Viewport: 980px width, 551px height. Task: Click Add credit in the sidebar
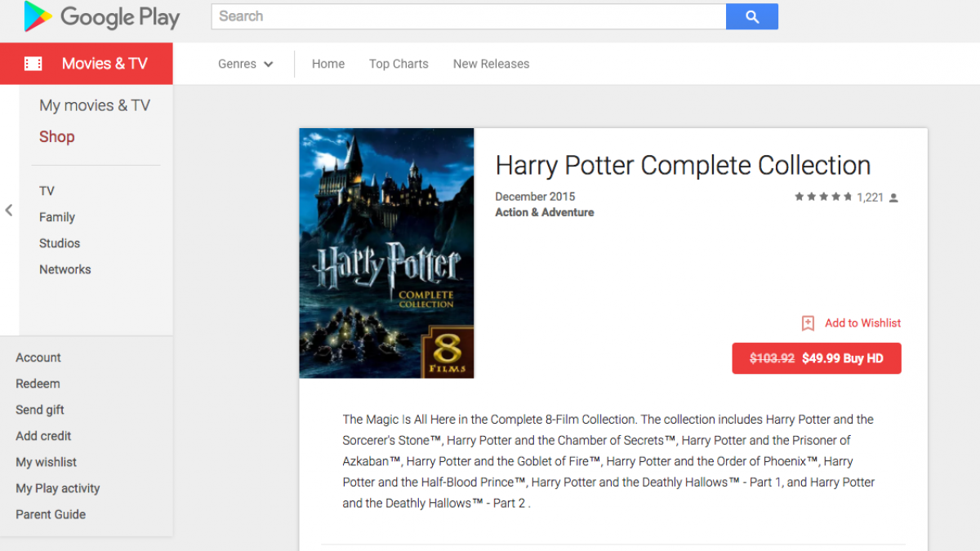pyautogui.click(x=43, y=436)
